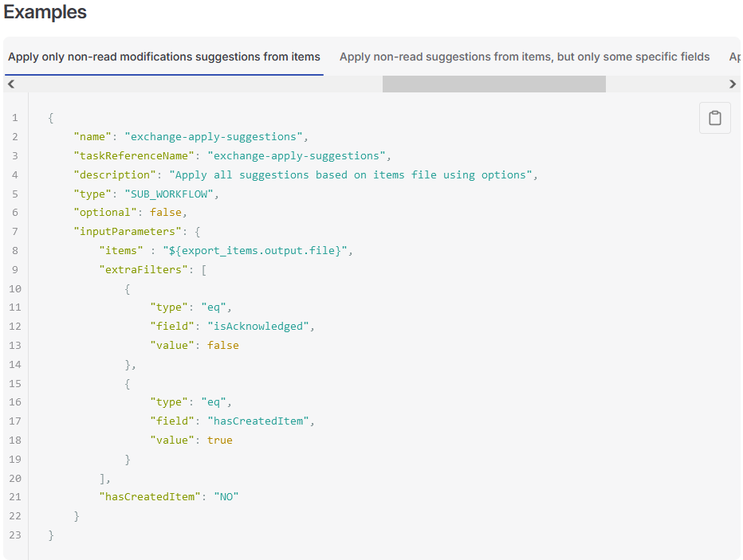Switch to the "Apply non-read suggestions from items" tab
Viewport: 743px width, 560px height.
(525, 57)
